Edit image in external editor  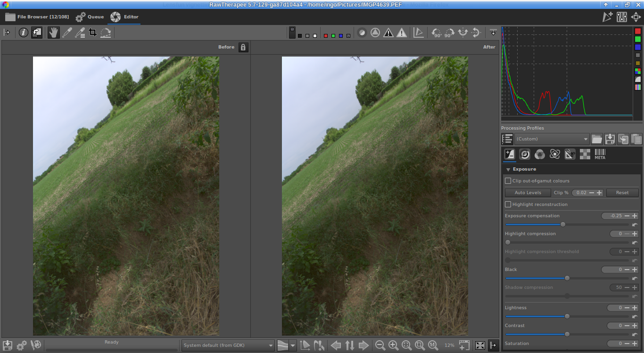(36, 345)
